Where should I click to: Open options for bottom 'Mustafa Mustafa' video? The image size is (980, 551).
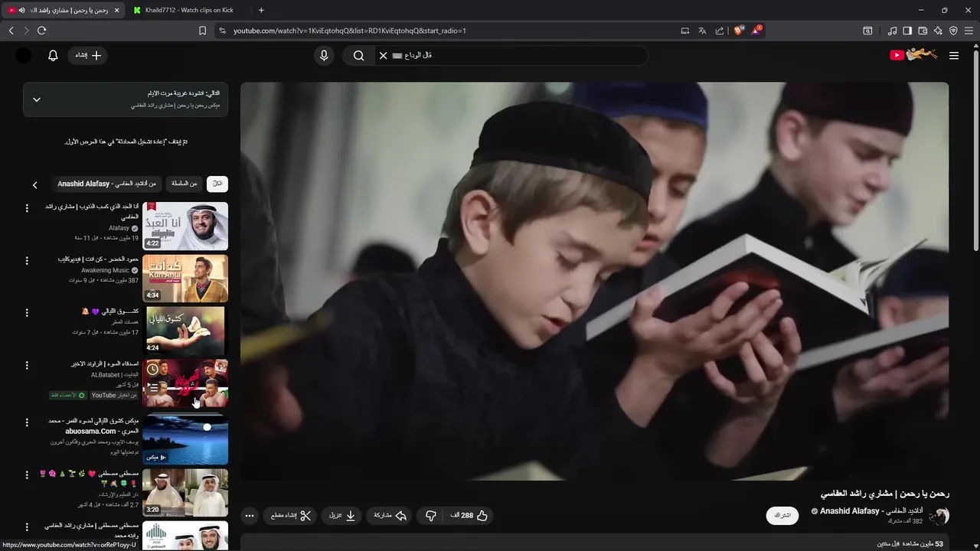coord(27,527)
